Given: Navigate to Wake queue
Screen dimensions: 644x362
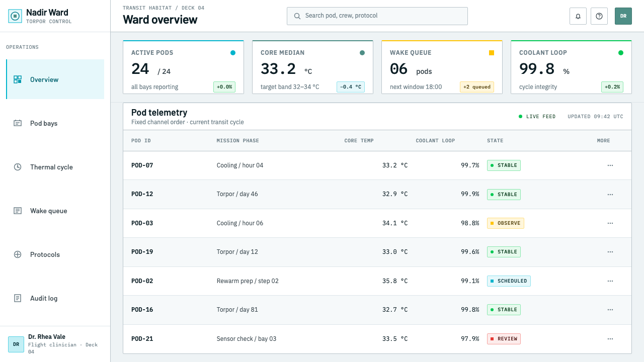Looking at the screenshot, I should click(55, 211).
